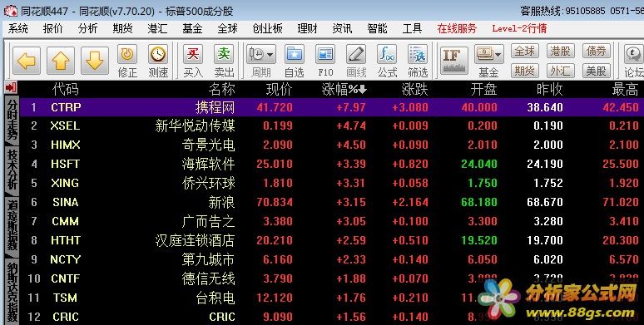Image resolution: width=644 pixels, height=325 pixels.
Task: Click the up arrow toolbar icon
Action: [61, 61]
